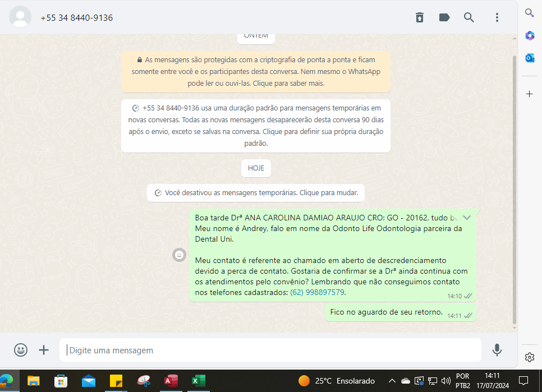
Task: Click the network tray icon
Action: point(433,381)
